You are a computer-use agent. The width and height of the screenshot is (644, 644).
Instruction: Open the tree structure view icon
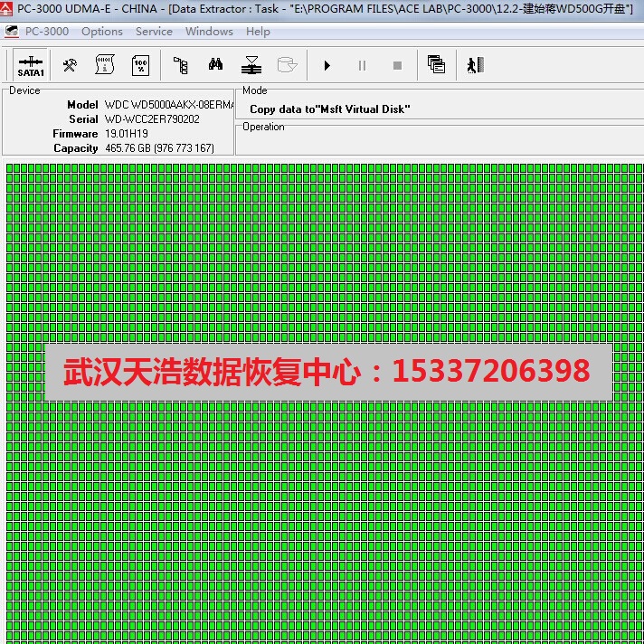coord(181,65)
